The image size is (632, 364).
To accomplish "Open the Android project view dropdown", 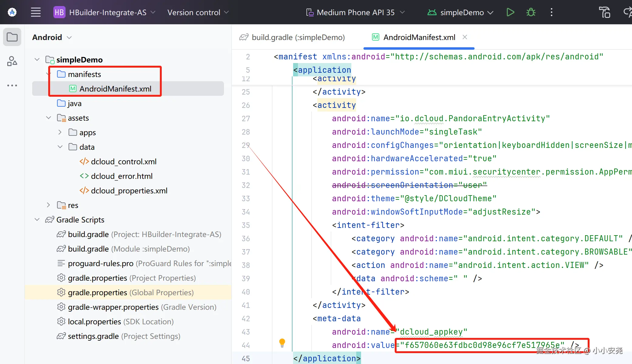I will pyautogui.click(x=52, y=37).
